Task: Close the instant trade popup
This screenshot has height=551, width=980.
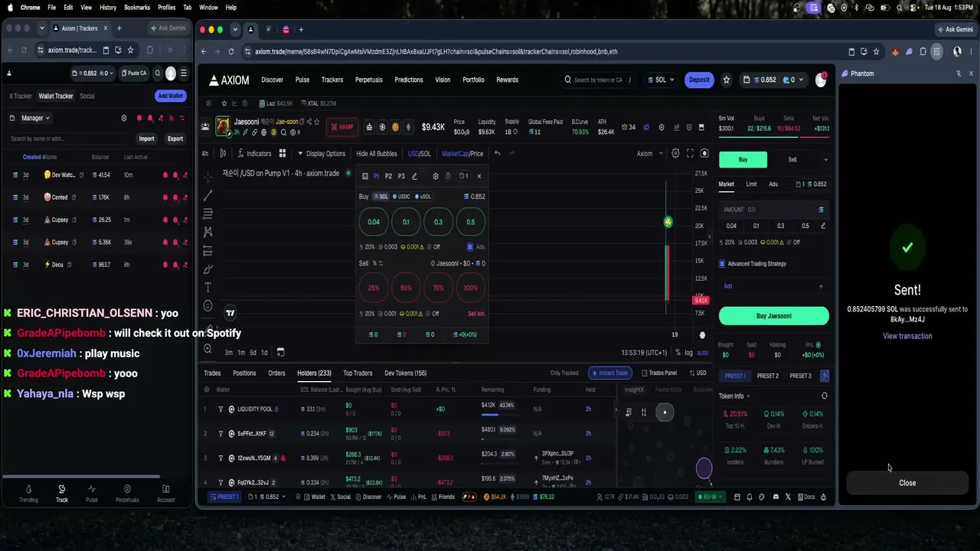Action: [479, 176]
